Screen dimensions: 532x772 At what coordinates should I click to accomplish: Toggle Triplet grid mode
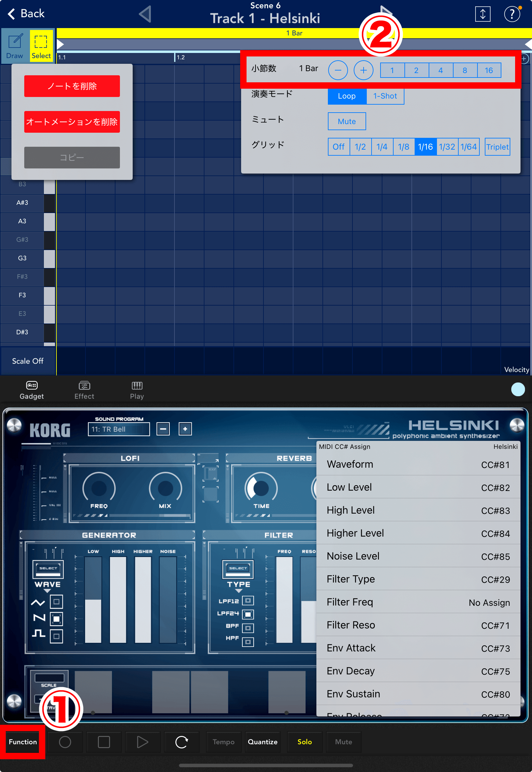[x=497, y=147]
